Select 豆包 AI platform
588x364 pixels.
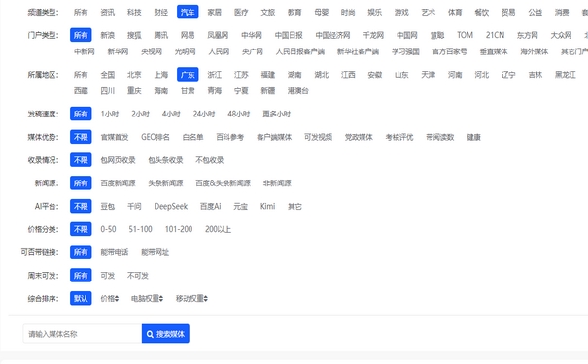[x=108, y=206]
